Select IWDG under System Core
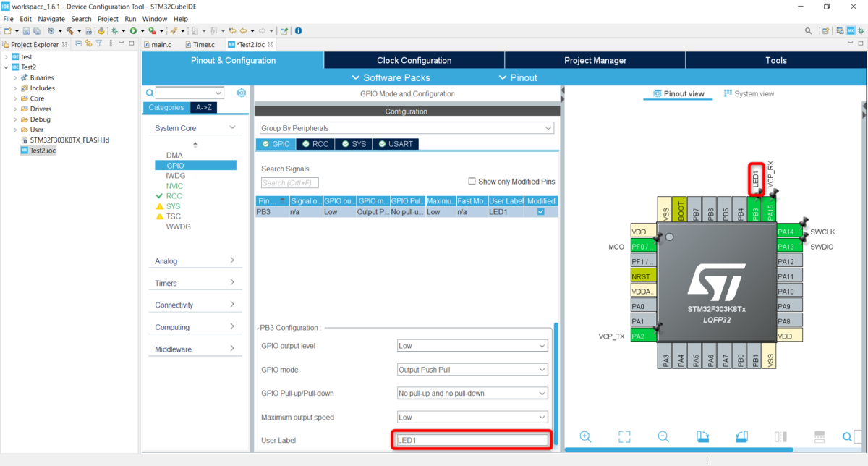 pos(176,176)
